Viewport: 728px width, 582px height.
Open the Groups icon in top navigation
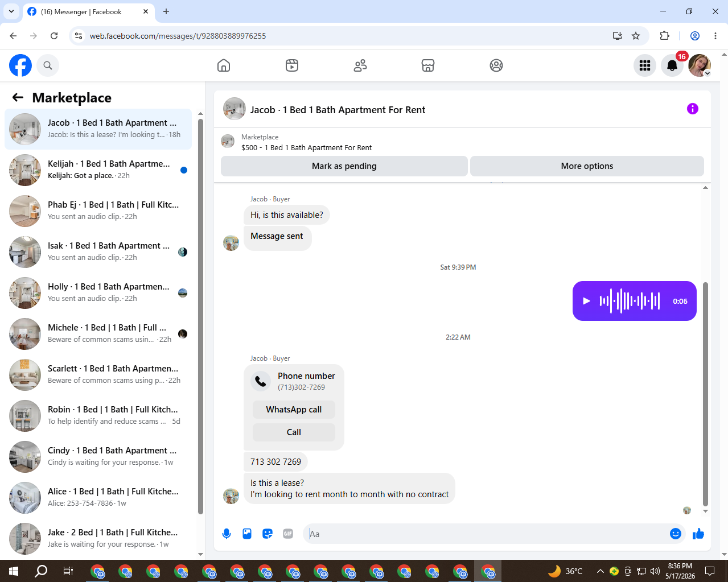pyautogui.click(x=496, y=65)
